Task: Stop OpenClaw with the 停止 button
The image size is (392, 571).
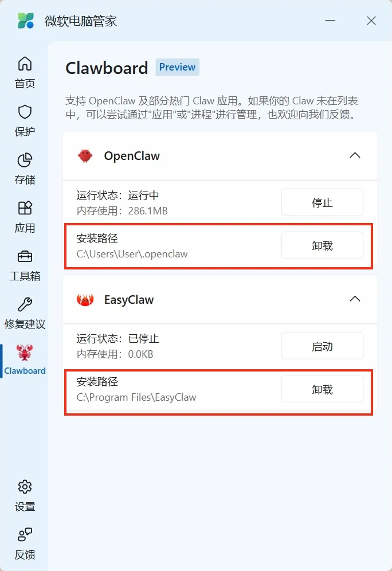Action: (x=322, y=202)
